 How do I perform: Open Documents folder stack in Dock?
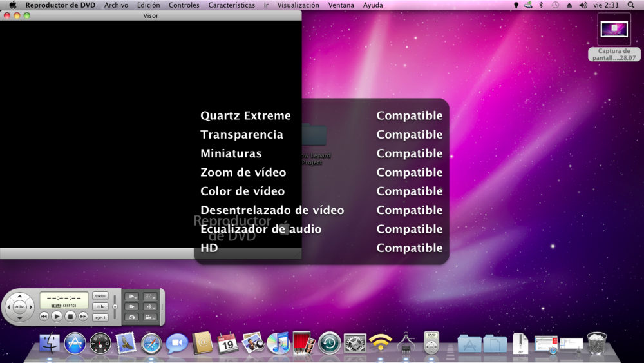pyautogui.click(x=495, y=344)
